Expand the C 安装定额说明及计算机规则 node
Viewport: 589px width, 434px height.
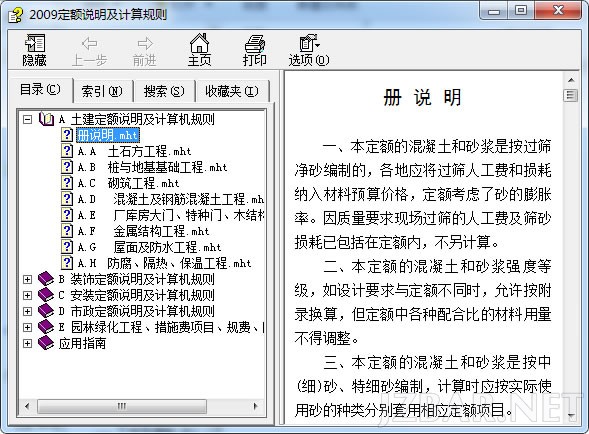(27, 295)
